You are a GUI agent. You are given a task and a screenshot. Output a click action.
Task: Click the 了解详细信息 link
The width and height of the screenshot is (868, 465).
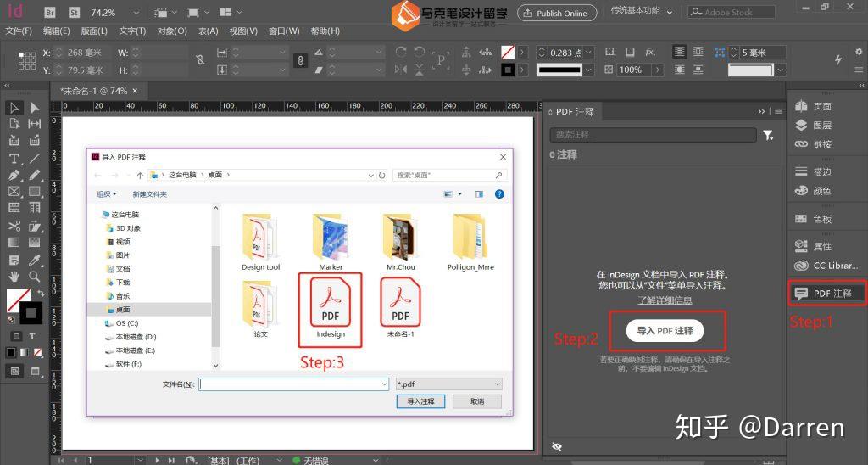pos(665,300)
